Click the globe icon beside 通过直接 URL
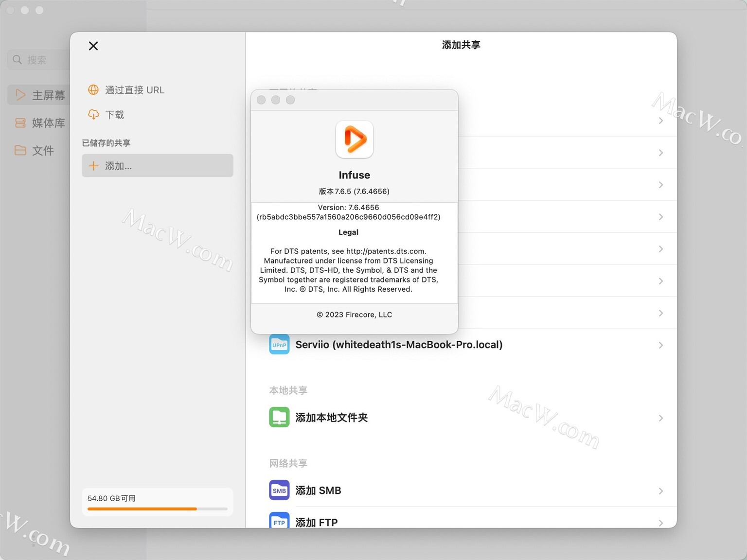This screenshot has height=560, width=747. [93, 90]
